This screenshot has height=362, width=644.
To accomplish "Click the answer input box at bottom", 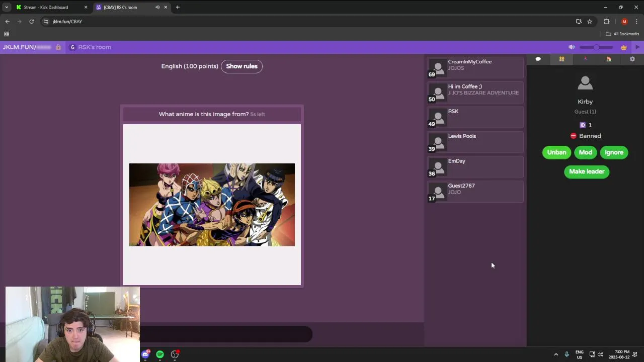I will [x=226, y=334].
